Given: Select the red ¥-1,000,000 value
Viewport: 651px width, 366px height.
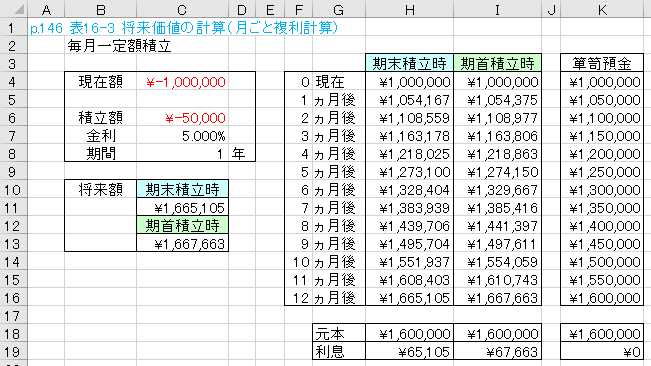Looking at the screenshot, I should coord(182,82).
